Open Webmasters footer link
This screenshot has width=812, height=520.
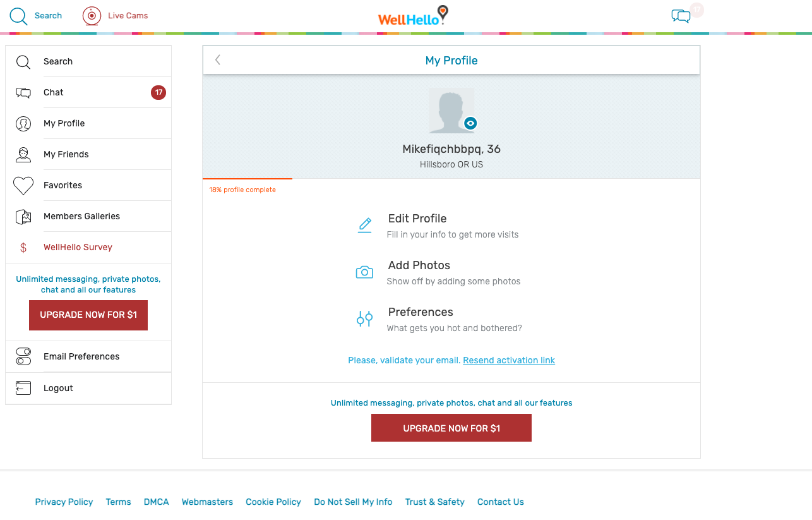(x=207, y=502)
